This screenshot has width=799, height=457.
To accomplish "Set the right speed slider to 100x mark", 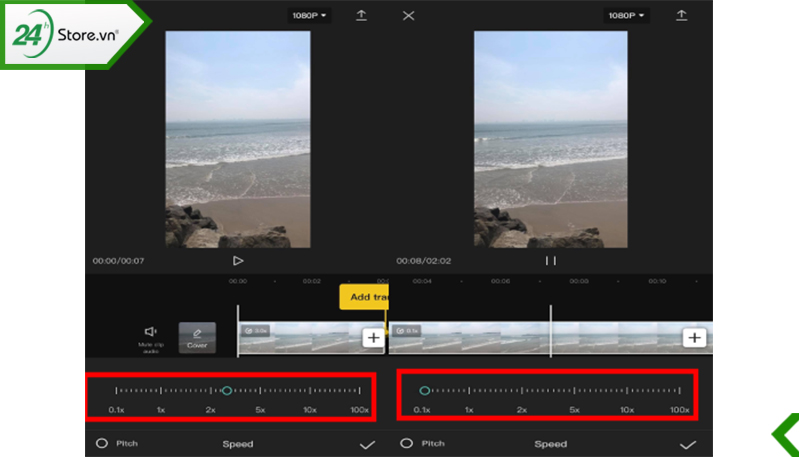I will [679, 391].
